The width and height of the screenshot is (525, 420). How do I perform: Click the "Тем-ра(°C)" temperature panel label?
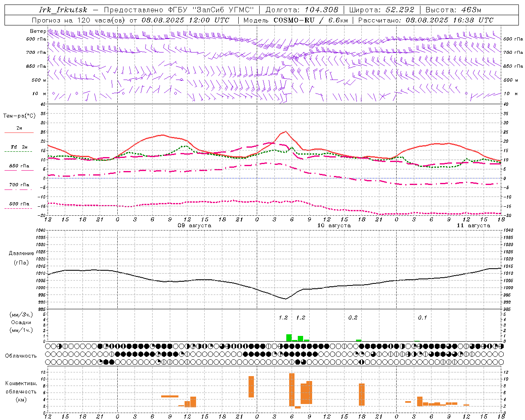19,116
